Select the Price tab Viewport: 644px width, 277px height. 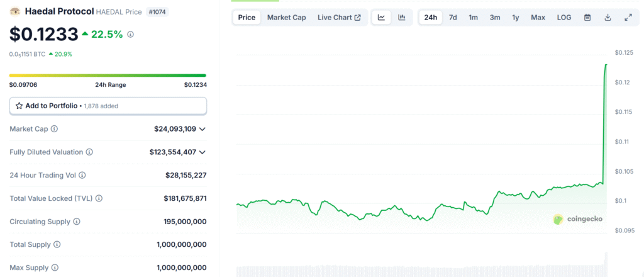tap(247, 18)
